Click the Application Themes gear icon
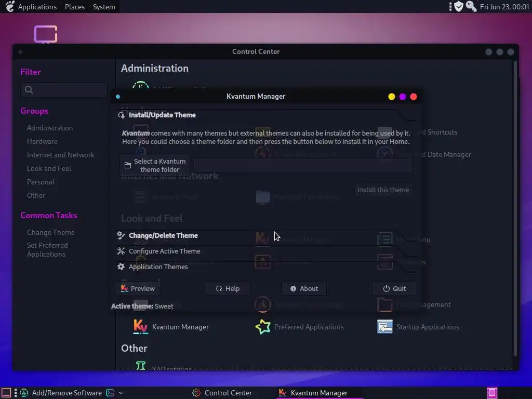 121,267
